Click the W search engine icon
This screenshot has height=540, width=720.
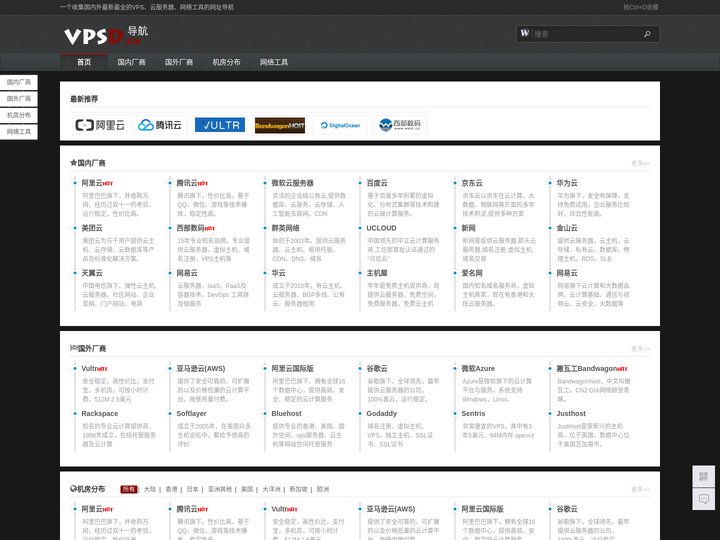click(x=524, y=34)
